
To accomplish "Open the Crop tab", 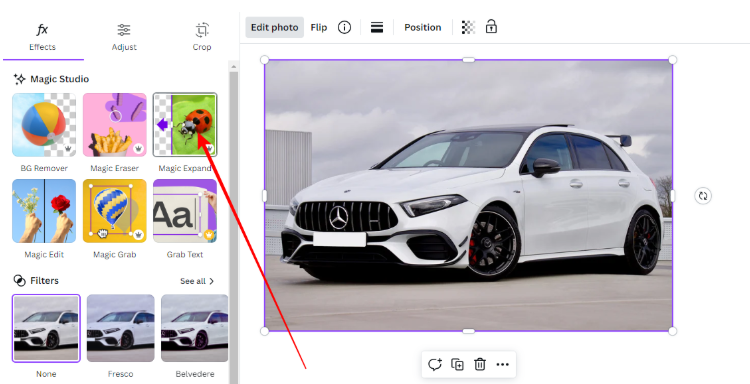I will coord(202,37).
